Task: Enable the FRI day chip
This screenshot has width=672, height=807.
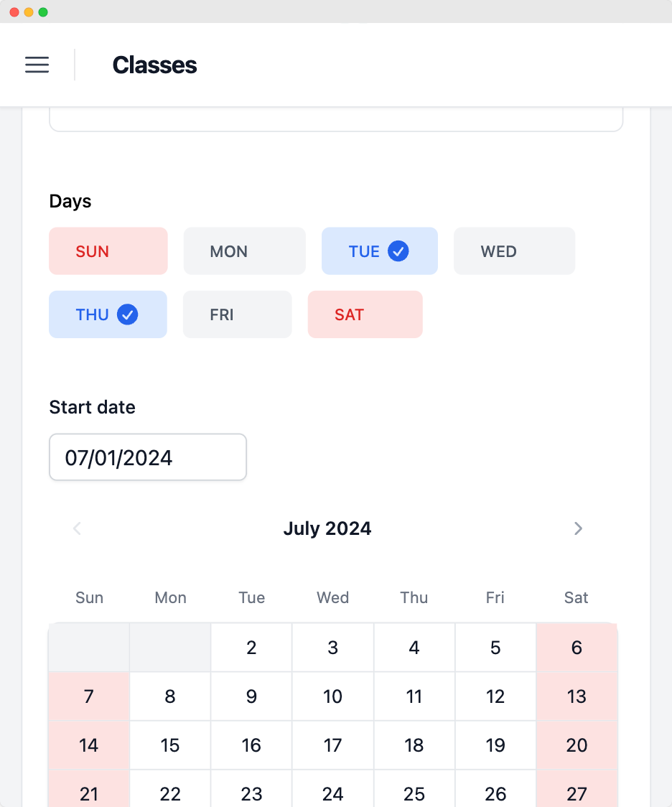Action: 237,314
